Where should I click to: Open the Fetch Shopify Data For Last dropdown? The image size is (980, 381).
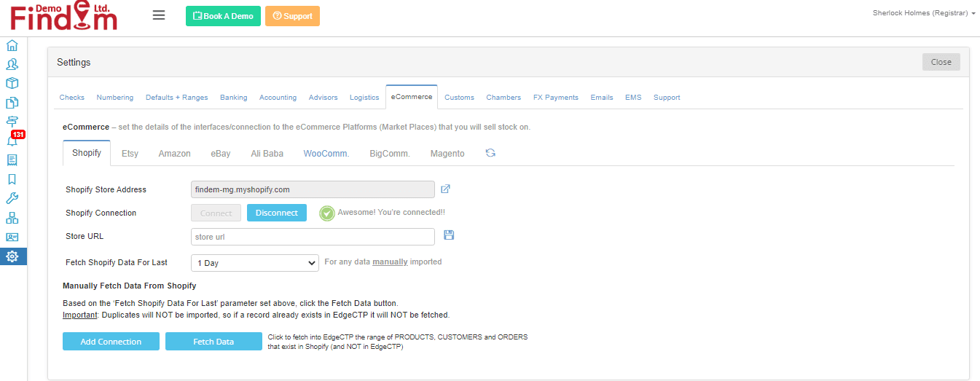(x=255, y=263)
